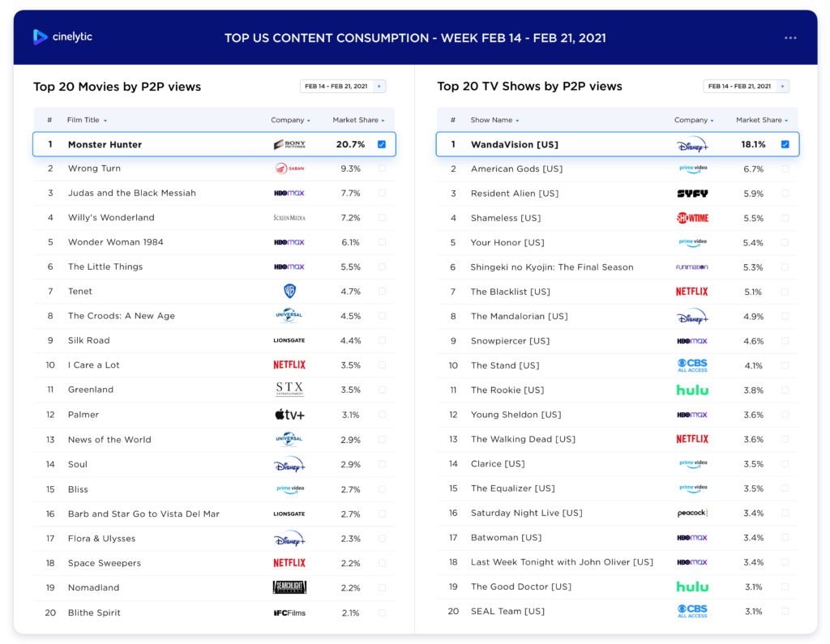
Task: Sort movies by Market Share
Action: pyautogui.click(x=358, y=120)
